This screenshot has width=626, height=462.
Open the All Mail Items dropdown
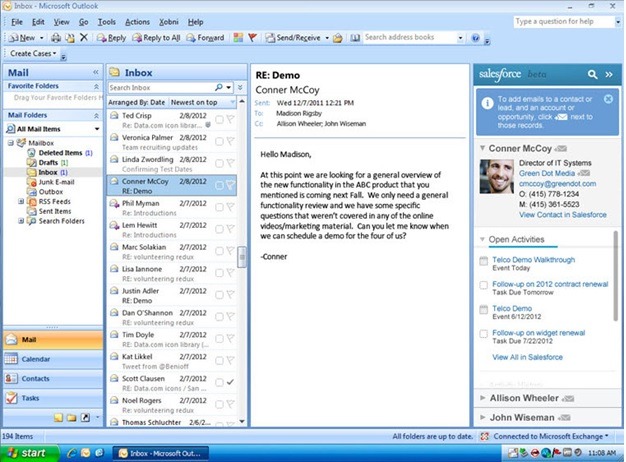tap(97, 129)
